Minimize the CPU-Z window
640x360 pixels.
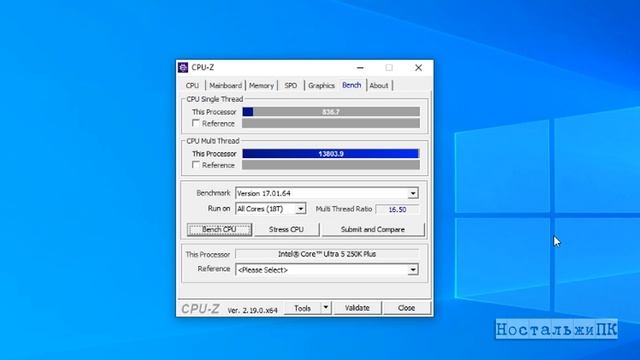point(360,68)
